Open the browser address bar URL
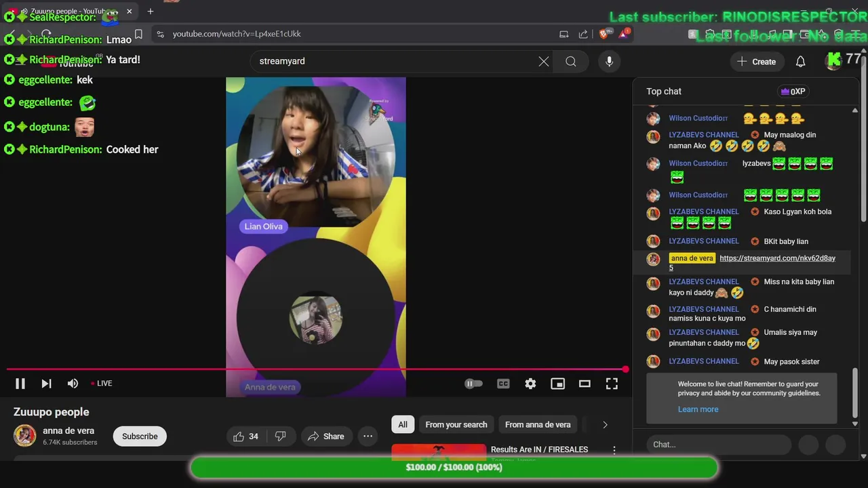868x488 pixels. point(237,34)
